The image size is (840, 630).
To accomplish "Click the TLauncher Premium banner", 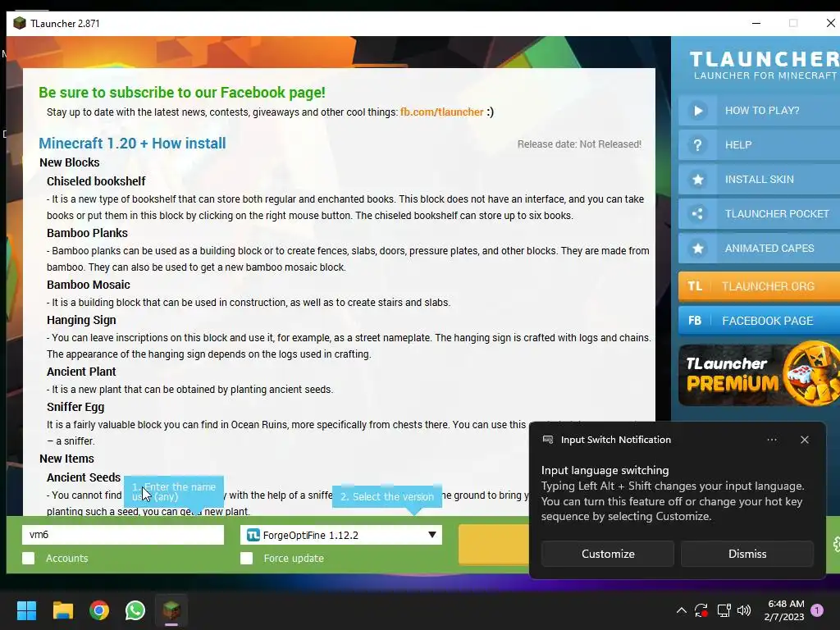I will pyautogui.click(x=759, y=374).
